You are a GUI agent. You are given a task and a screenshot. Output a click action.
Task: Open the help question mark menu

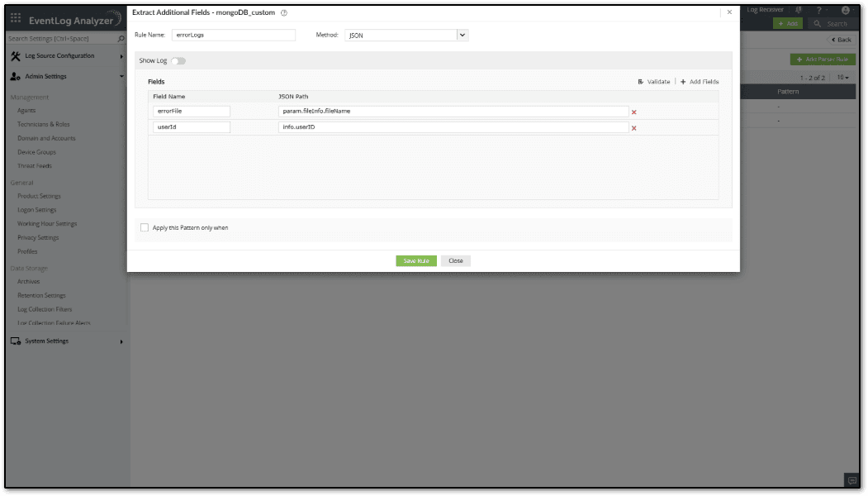(x=819, y=10)
